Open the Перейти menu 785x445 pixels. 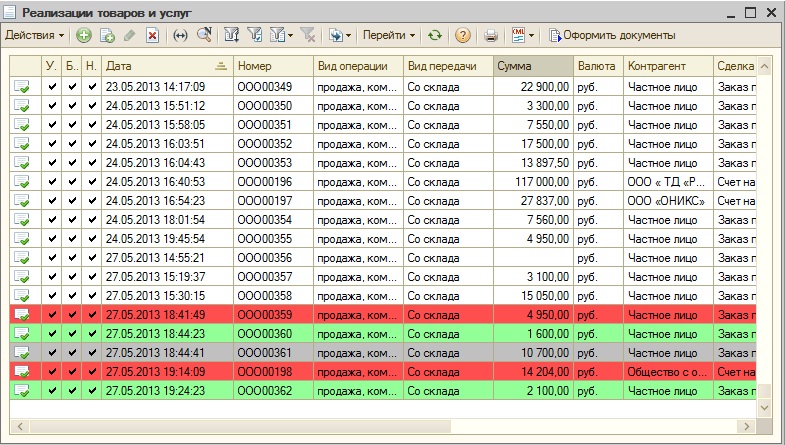click(x=389, y=35)
